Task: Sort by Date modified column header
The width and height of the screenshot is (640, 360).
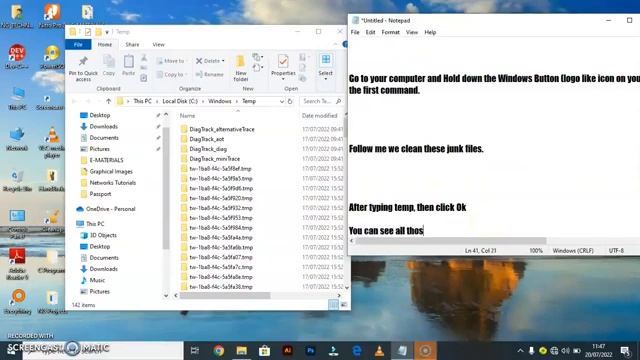Action: 320,116
